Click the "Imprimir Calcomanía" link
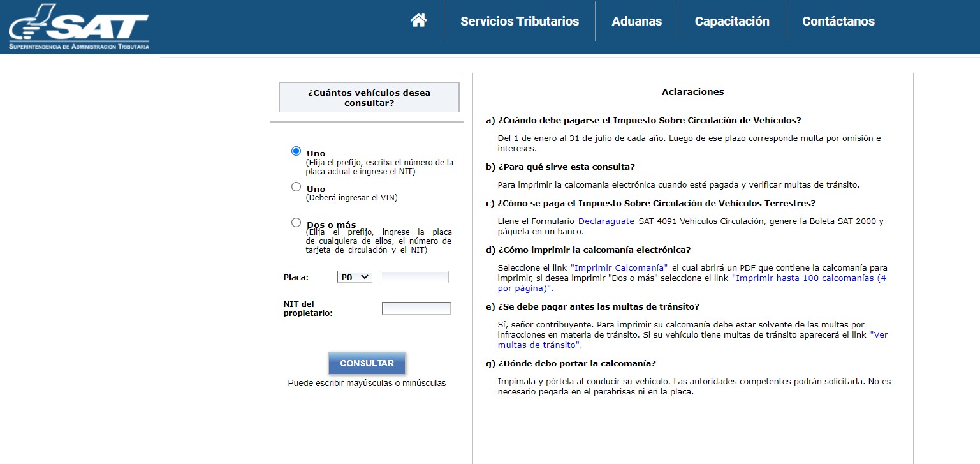980x464 pixels. (x=618, y=267)
